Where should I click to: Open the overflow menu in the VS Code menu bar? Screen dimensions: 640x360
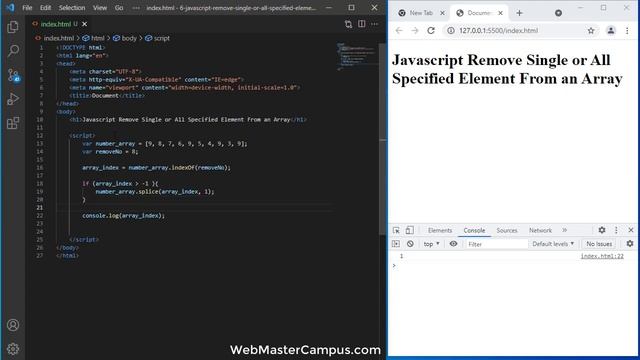click(136, 8)
